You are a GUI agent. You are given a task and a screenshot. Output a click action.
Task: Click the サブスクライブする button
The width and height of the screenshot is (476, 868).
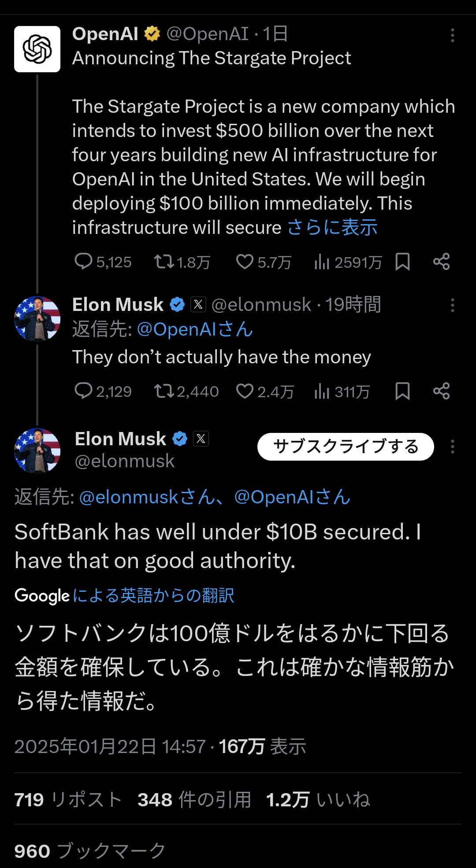point(346,447)
